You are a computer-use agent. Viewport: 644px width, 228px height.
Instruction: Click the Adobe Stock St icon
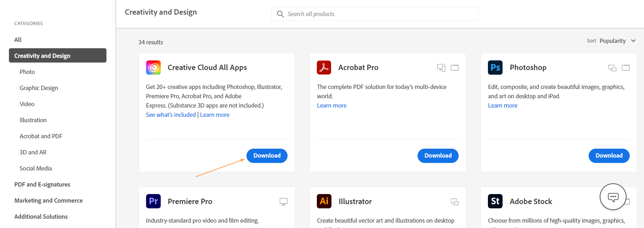pos(495,201)
